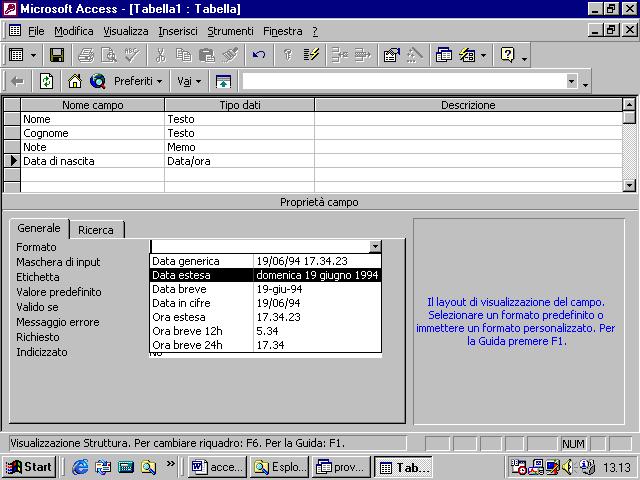Click the Save floppy disk icon

57,55
